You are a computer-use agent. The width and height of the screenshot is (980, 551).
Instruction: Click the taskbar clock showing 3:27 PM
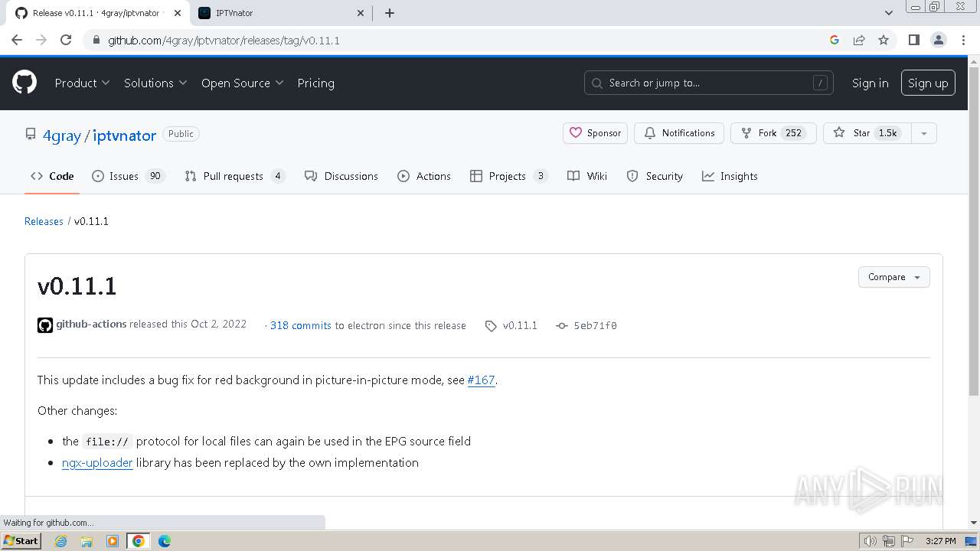coord(940,541)
